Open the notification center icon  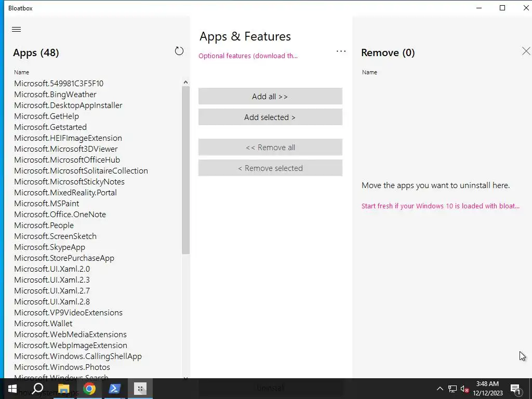click(x=515, y=390)
